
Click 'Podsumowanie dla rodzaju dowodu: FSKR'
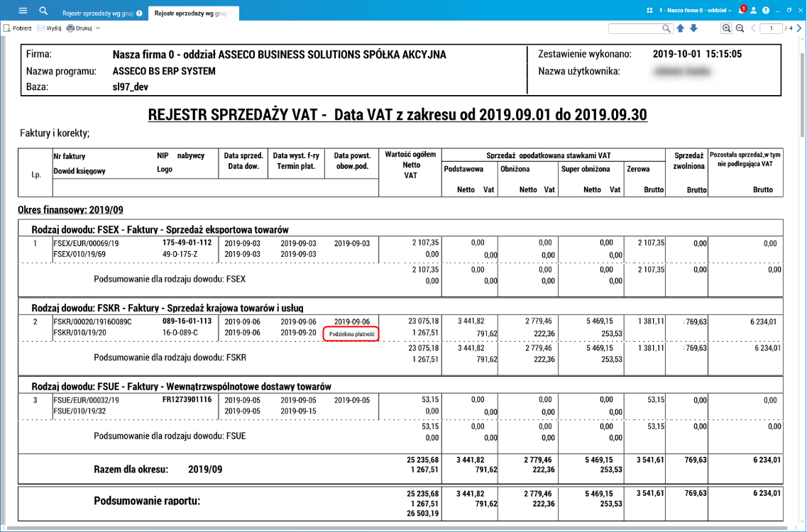click(x=170, y=358)
